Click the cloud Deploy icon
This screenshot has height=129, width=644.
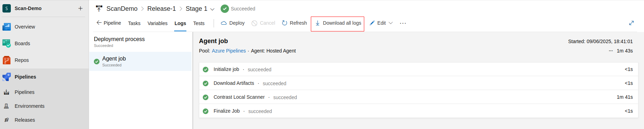pos(224,23)
